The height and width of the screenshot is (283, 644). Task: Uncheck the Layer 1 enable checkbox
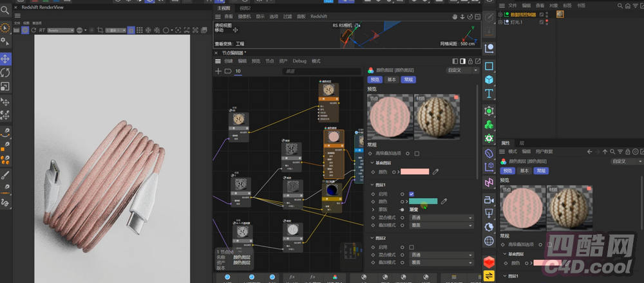[412, 194]
